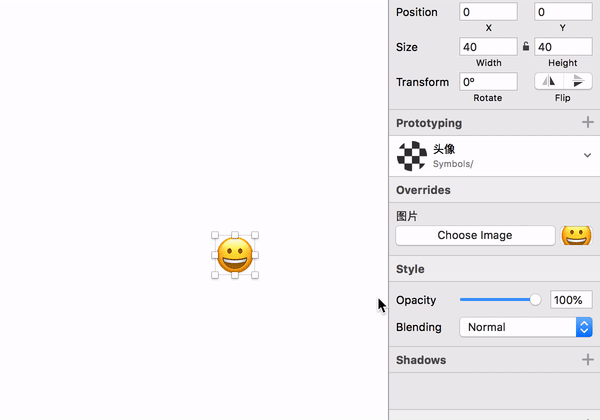Viewport: 600px width, 420px height.
Task: Click the top-right resize handle of emoji
Action: (x=255, y=235)
